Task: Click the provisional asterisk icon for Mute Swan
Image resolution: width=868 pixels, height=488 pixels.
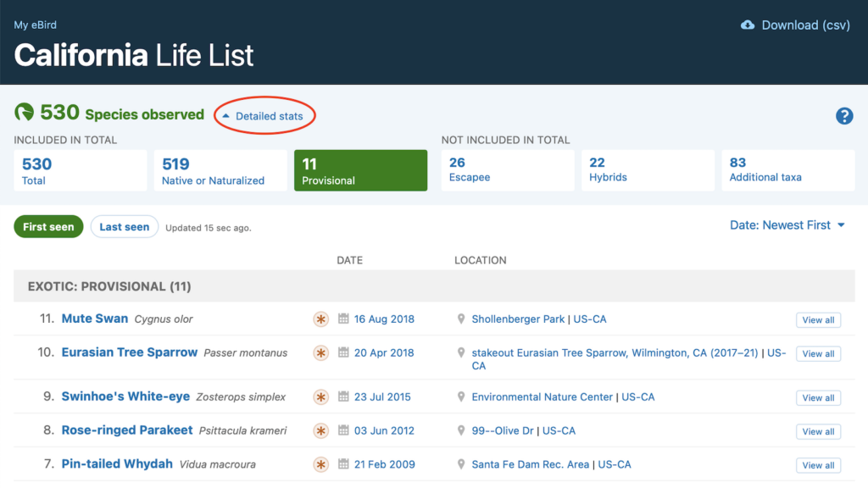Action: coord(320,319)
